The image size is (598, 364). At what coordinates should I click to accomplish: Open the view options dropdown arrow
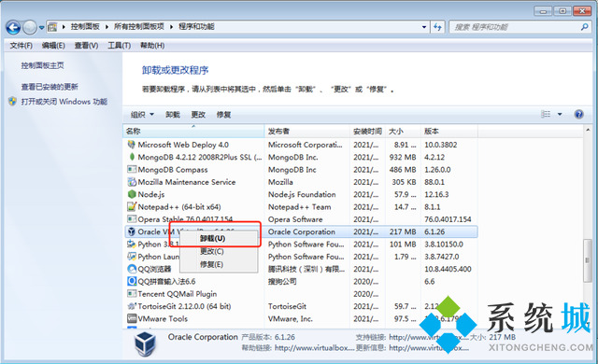(560, 114)
